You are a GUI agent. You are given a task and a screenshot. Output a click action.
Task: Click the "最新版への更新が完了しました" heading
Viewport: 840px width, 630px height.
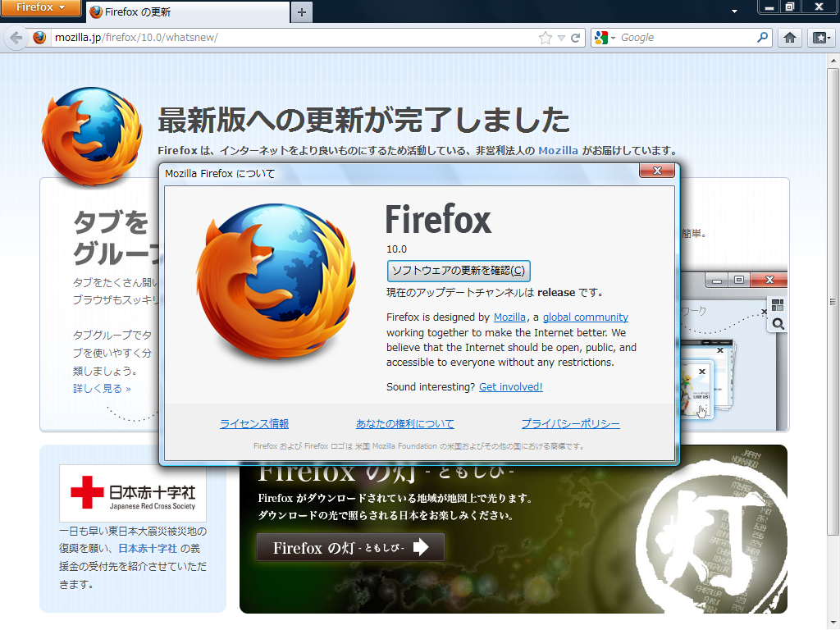pos(363,120)
